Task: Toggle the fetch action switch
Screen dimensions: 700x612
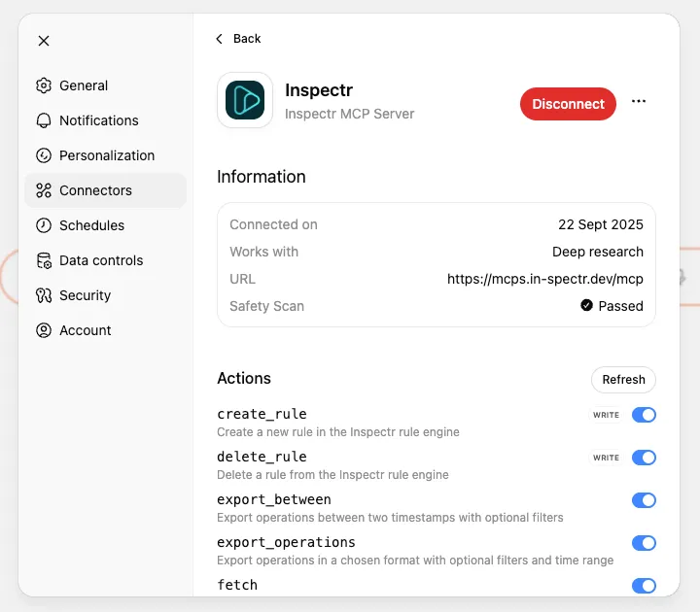Action: point(644,586)
